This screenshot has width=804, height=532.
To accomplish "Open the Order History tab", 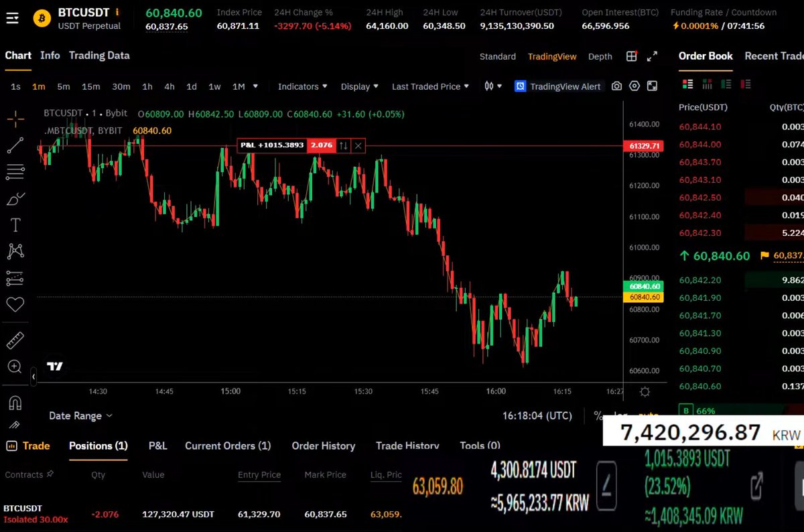I will pos(324,446).
